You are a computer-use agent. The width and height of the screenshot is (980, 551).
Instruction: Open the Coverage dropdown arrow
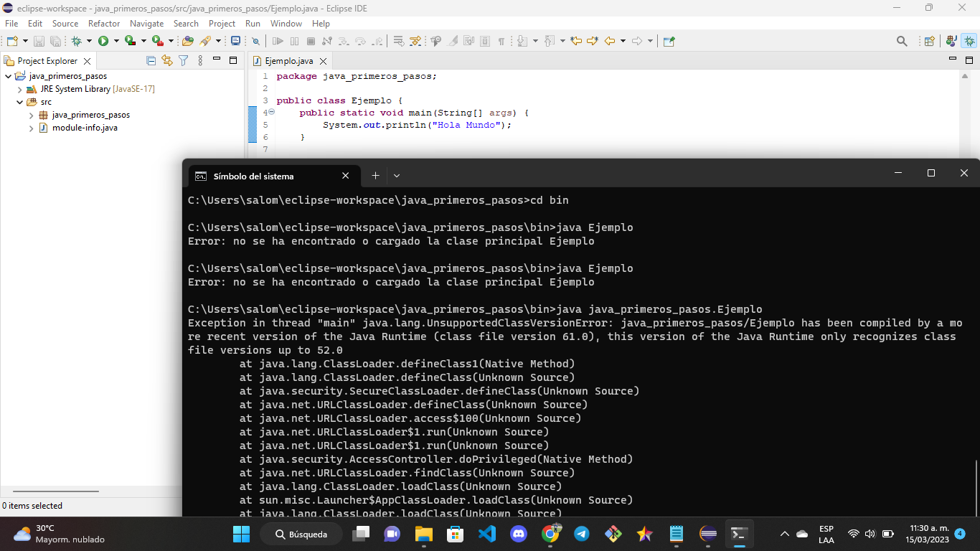pos(143,41)
